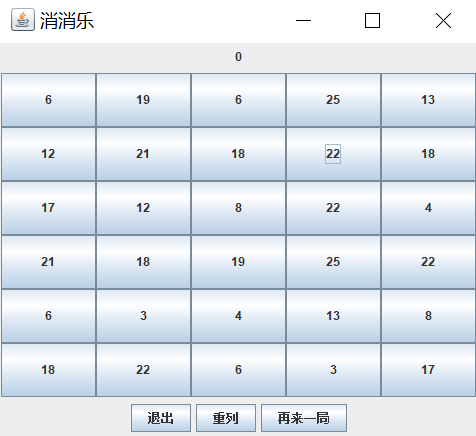Select the 22 tile right of 25
Viewport: 476px width, 436px height.
pos(428,262)
